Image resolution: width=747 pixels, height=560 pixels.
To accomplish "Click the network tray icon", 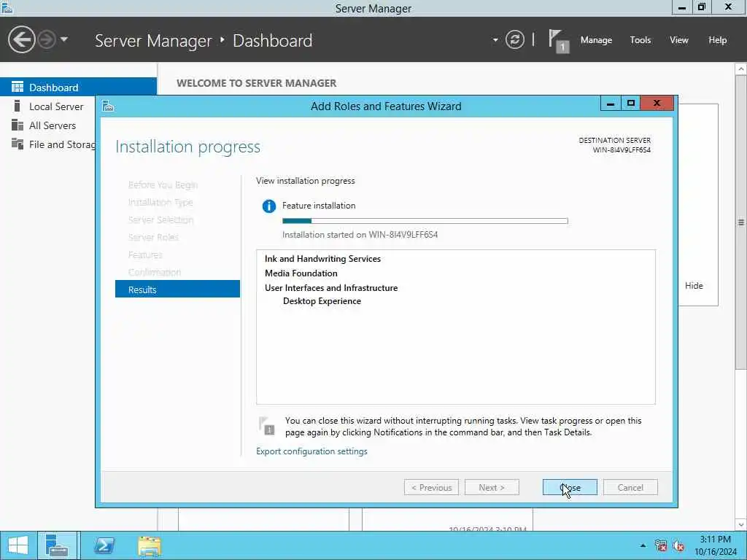I will coord(661,545).
